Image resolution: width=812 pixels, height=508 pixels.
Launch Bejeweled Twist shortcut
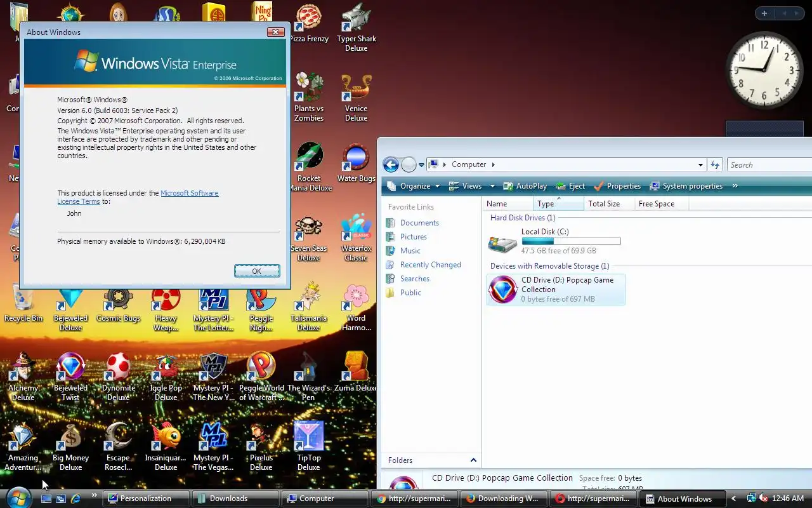pyautogui.click(x=71, y=377)
